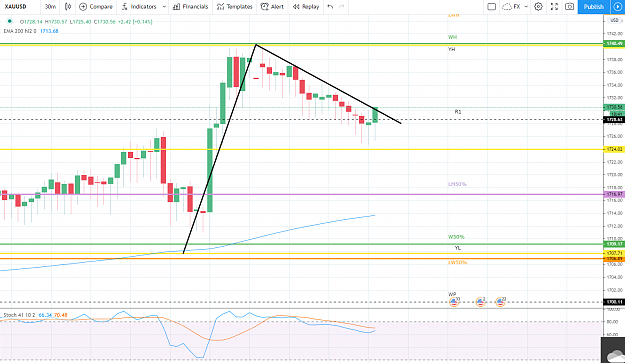Click the EMA value 1713.68
The image size is (625, 363).
click(49, 31)
